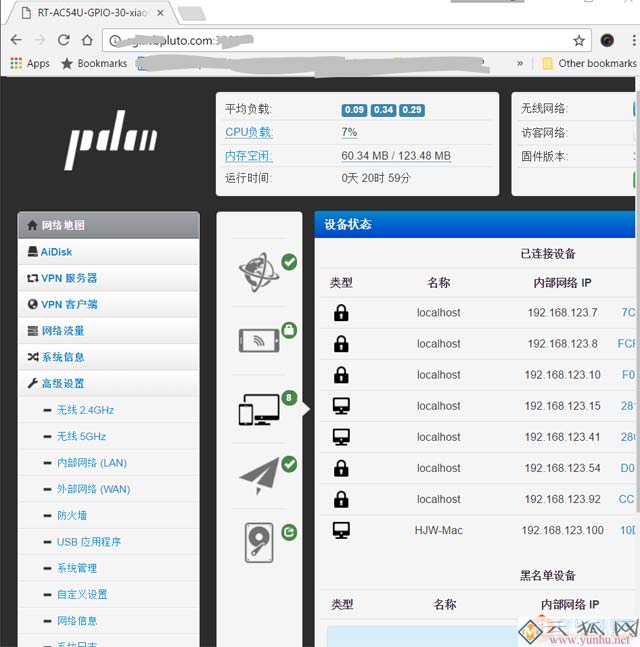The width and height of the screenshot is (640, 647).
Task: Show hidden bookmarks via chevron
Action: click(x=520, y=64)
